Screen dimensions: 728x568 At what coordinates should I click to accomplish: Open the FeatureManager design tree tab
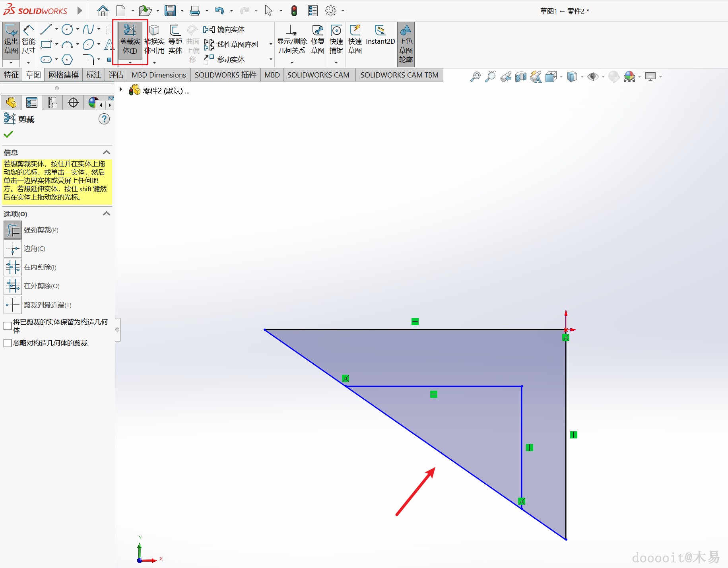pos(11,103)
